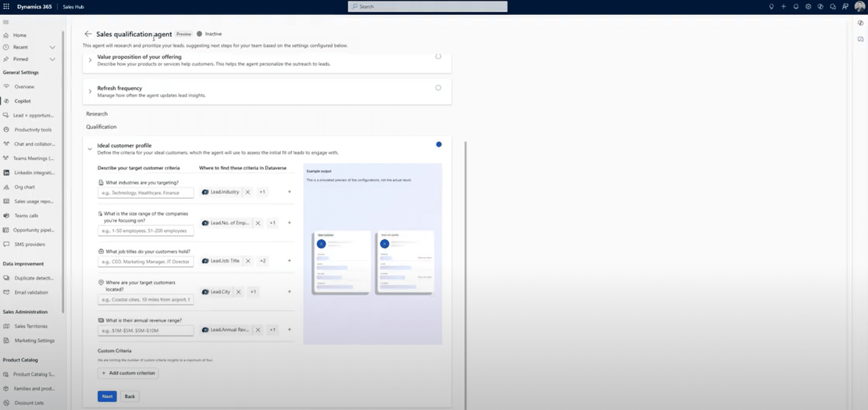Remove Lead.City field mapping
The width and height of the screenshot is (868, 410).
[238, 292]
